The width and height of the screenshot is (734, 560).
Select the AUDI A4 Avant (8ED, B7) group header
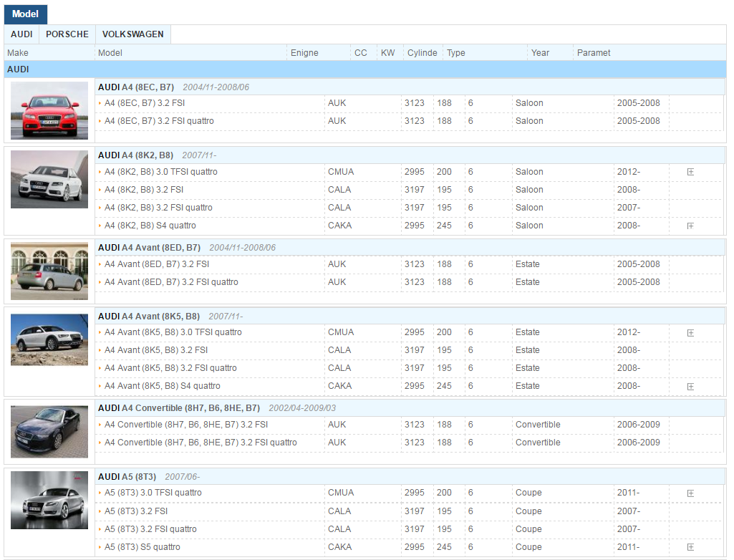(x=410, y=247)
